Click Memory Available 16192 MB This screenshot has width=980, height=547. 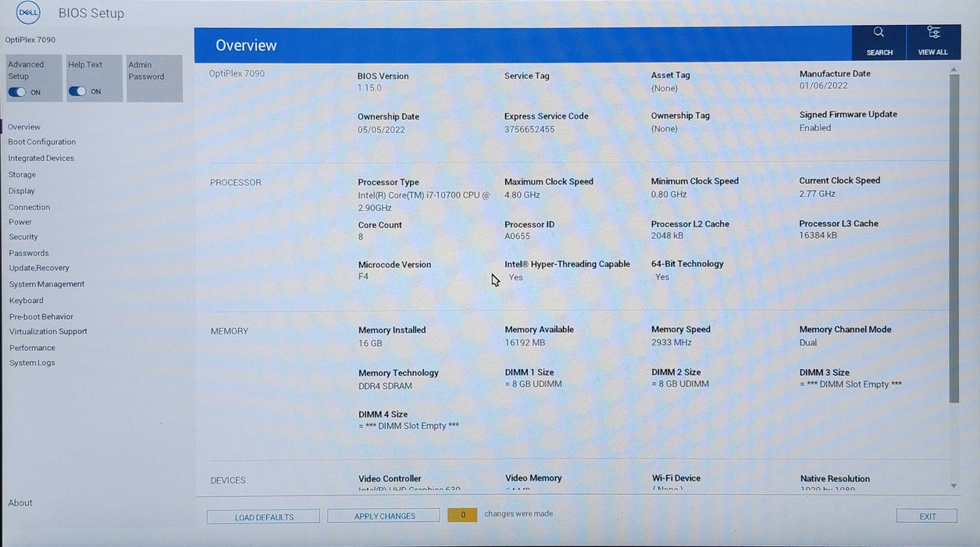526,342
